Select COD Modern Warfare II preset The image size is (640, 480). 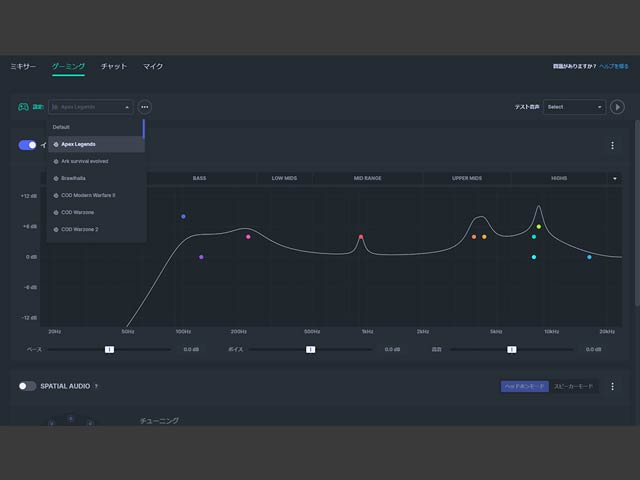96,196
